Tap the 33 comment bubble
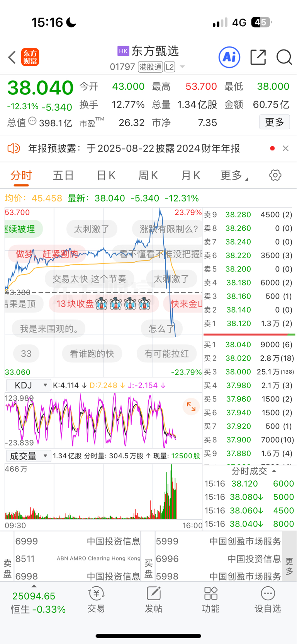This screenshot has height=644, width=297. 26,354
